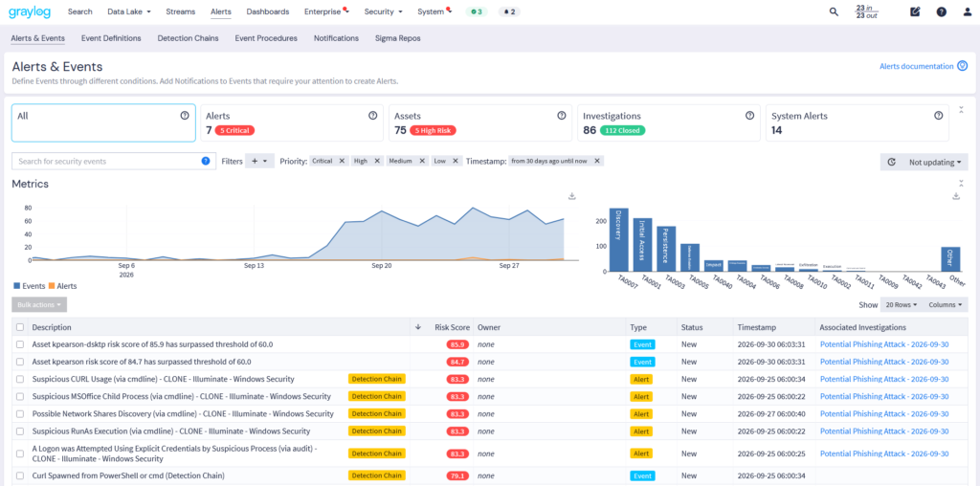The width and height of the screenshot is (980, 486).
Task: Open the Alerts documentation support icon
Action: 963,66
